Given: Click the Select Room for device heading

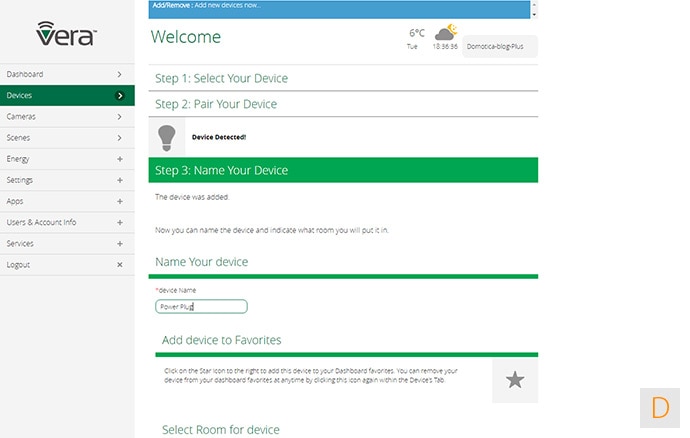Looking at the screenshot, I should 220,430.
